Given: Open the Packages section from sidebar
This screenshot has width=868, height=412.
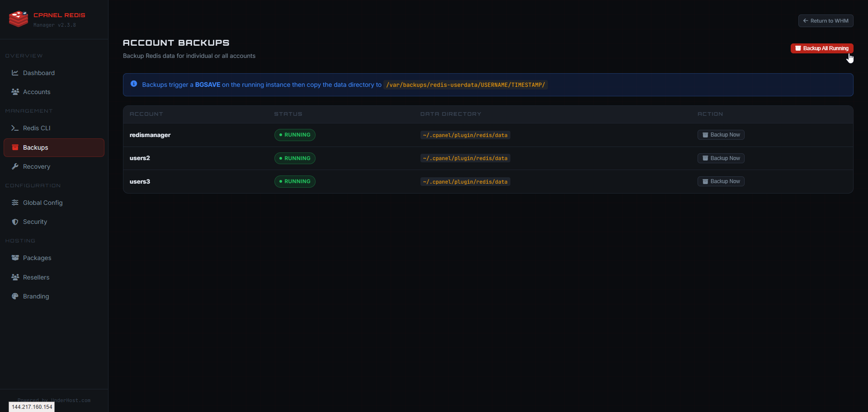Looking at the screenshot, I should (x=37, y=258).
